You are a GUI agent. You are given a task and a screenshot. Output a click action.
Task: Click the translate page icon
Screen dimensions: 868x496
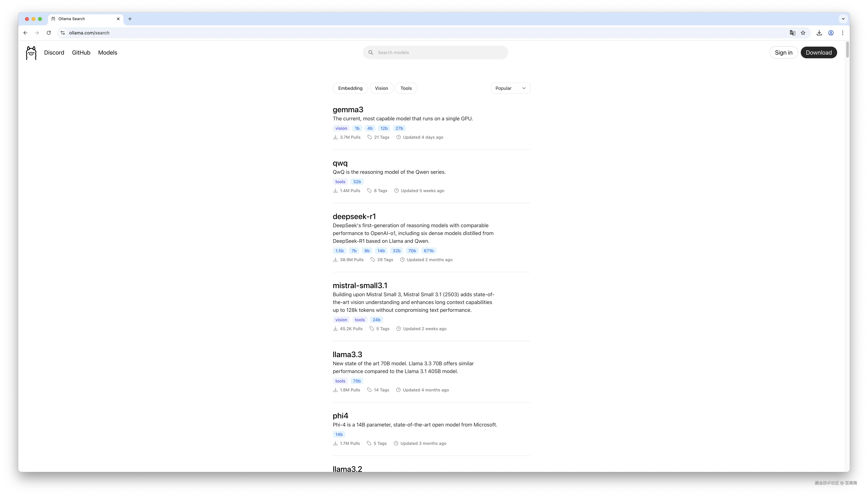pos(792,33)
